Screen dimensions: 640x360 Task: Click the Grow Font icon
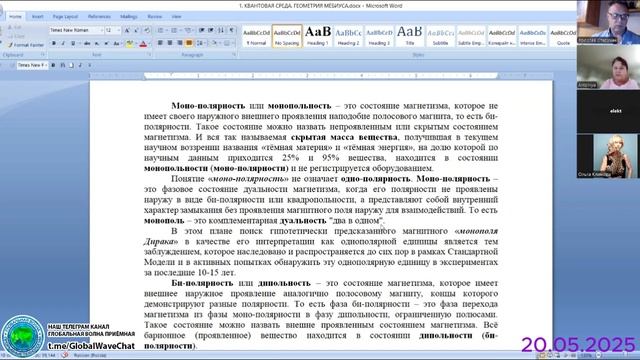point(127,30)
